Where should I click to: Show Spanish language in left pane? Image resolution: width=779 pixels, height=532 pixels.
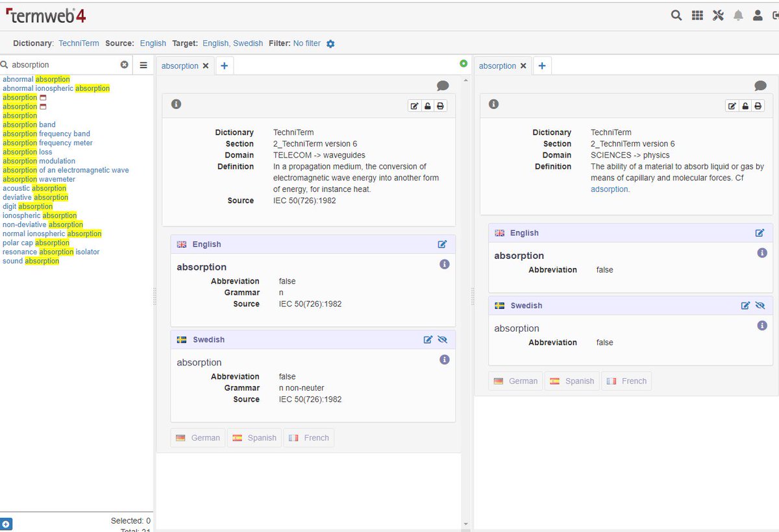click(254, 438)
